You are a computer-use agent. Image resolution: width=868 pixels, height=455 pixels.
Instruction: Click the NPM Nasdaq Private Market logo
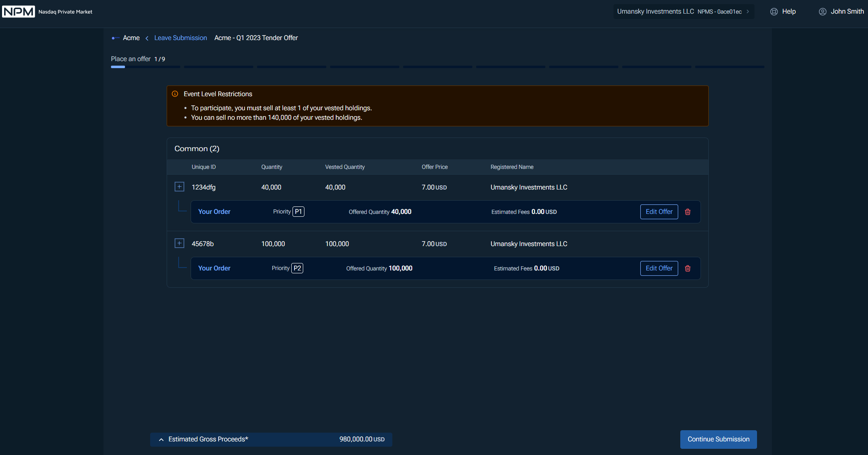coord(47,12)
